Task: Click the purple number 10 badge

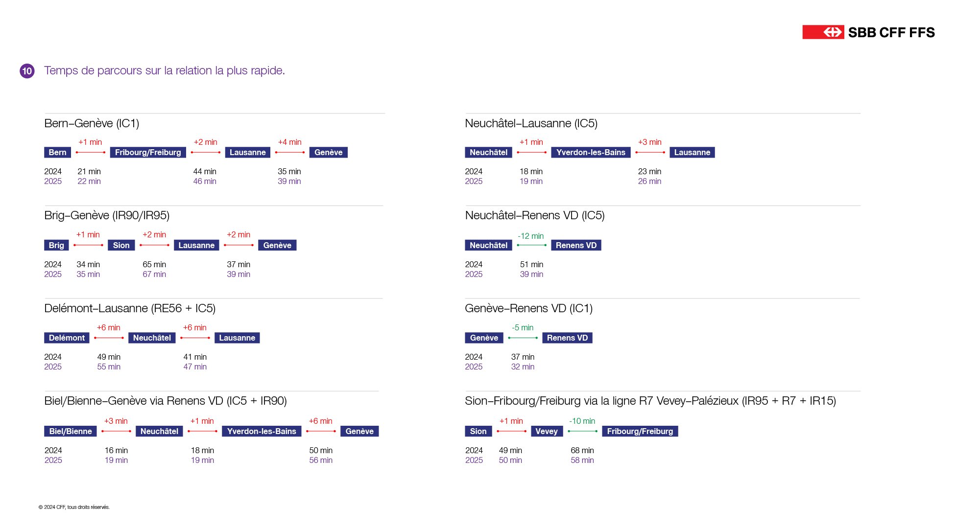Action: [27, 71]
